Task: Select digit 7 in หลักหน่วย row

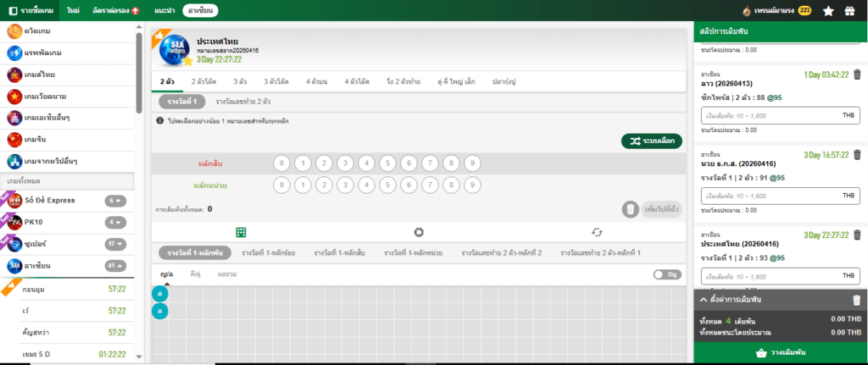Action: (430, 185)
